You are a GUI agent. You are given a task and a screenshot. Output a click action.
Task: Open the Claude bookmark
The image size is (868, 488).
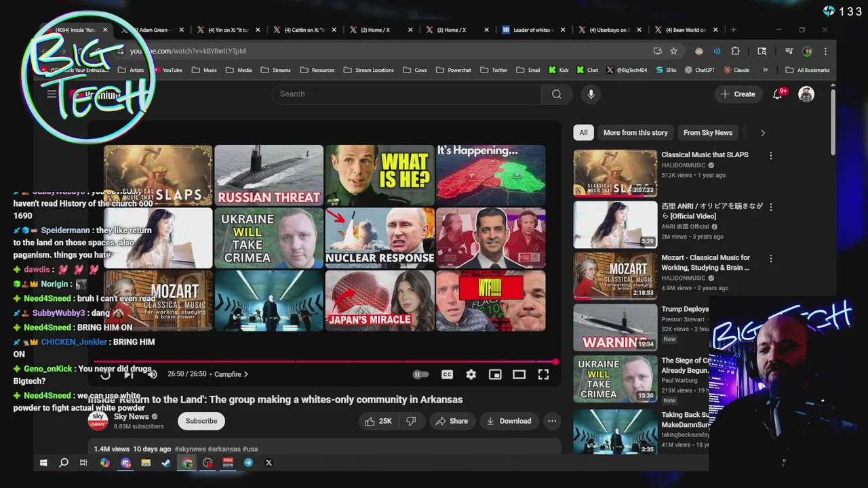click(x=736, y=70)
